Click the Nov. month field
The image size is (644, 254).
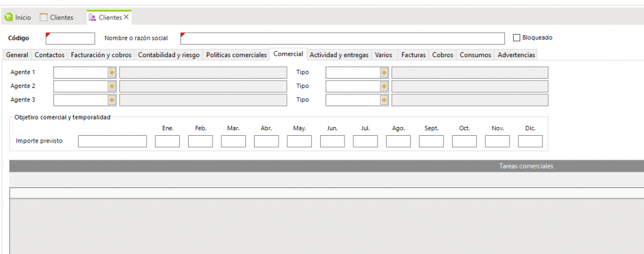[x=497, y=141]
